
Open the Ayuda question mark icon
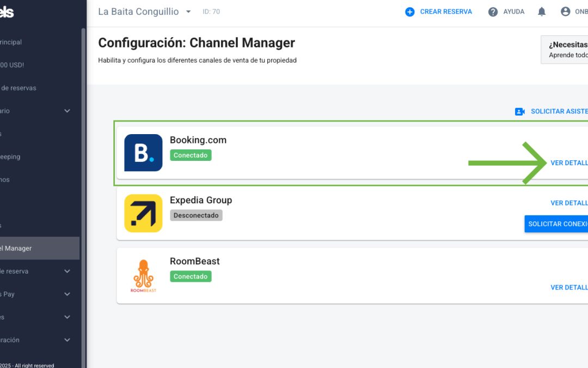pyautogui.click(x=493, y=12)
